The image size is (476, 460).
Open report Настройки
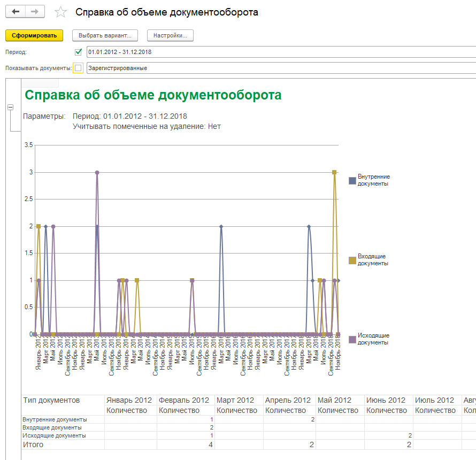pos(170,35)
